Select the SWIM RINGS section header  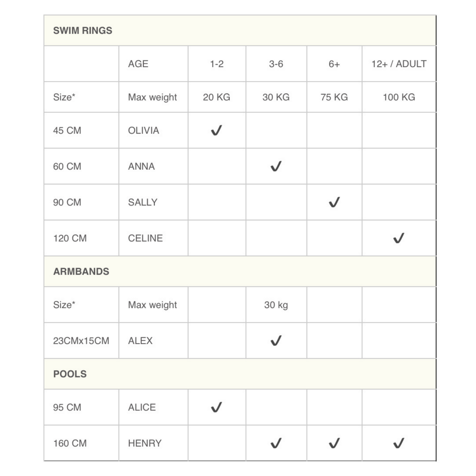click(x=83, y=31)
